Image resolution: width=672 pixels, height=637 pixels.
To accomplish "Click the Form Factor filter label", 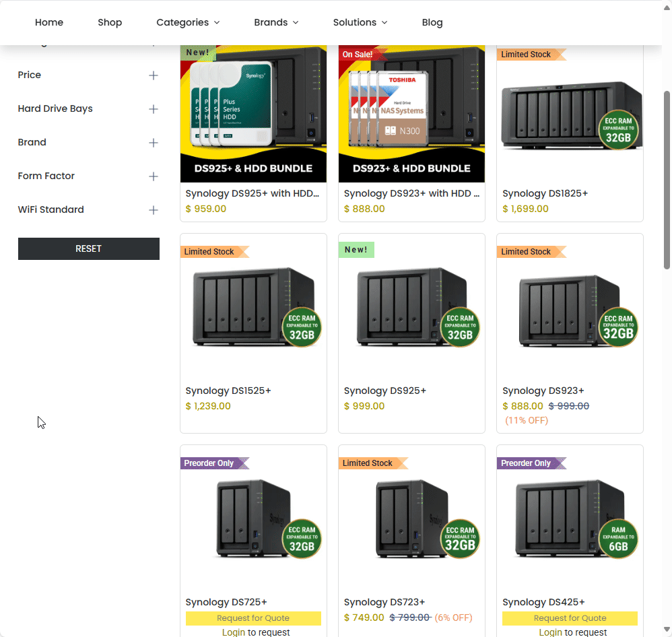I will 46,176.
